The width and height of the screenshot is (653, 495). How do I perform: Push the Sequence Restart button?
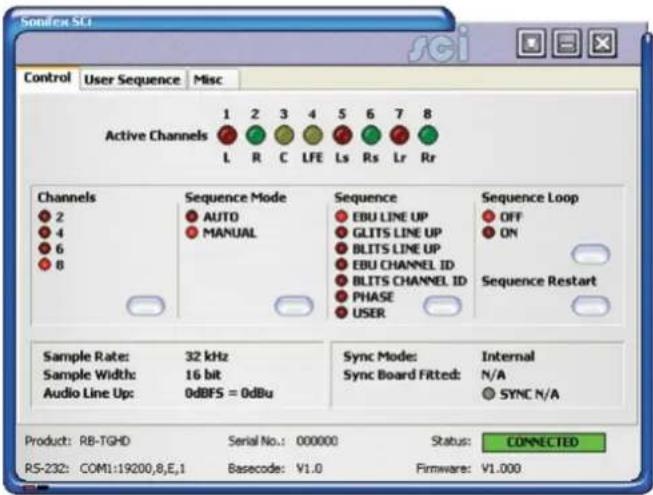pos(591,306)
